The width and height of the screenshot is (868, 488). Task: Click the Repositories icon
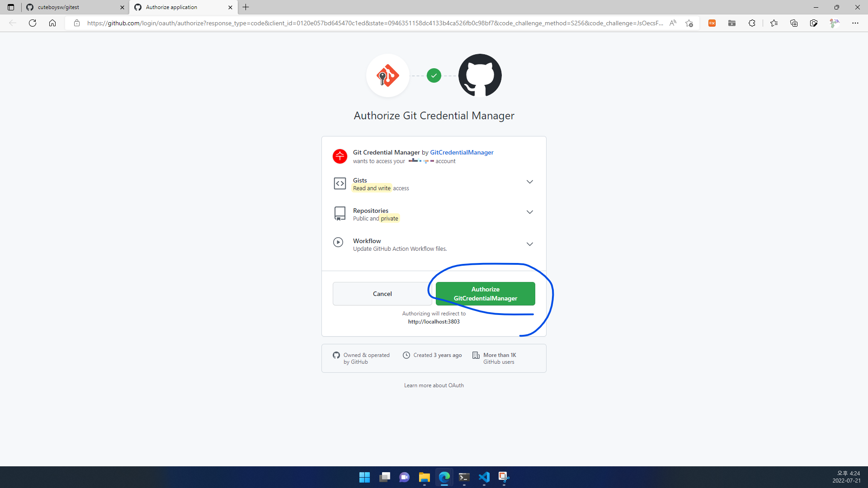pyautogui.click(x=339, y=213)
